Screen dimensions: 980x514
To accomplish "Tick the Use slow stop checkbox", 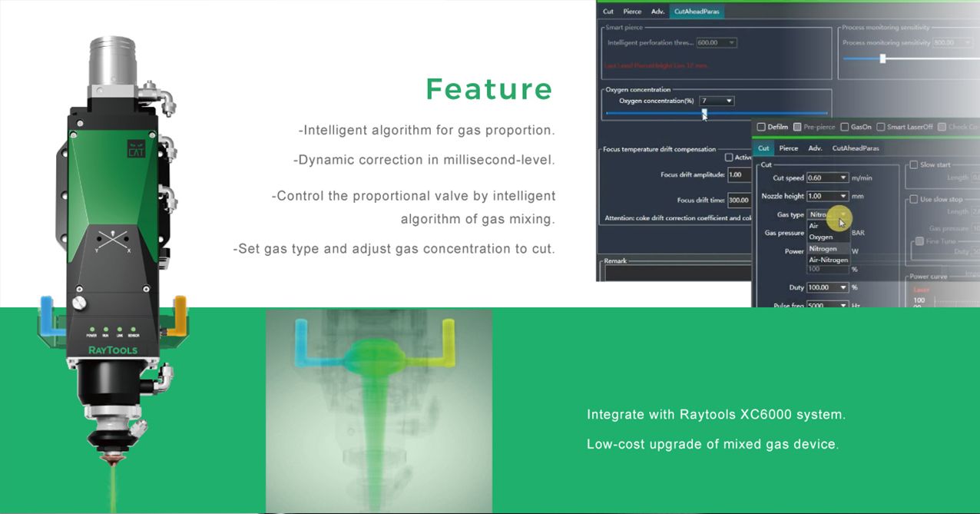I will 913,199.
